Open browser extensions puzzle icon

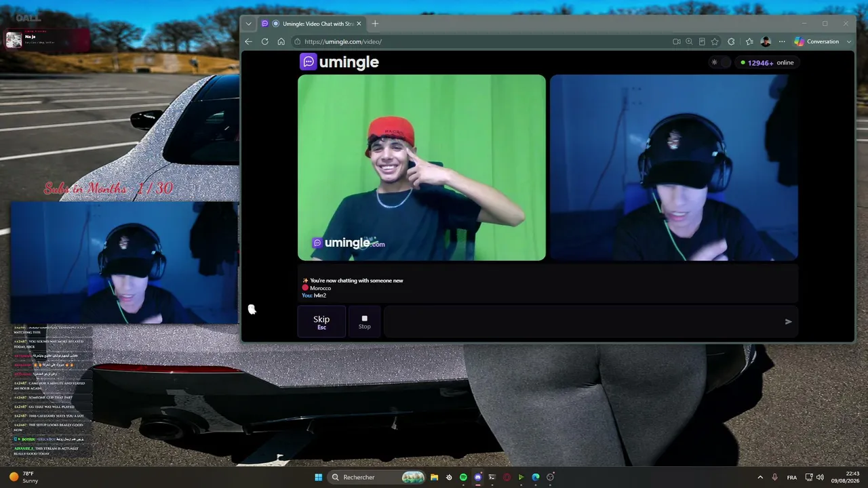[731, 41]
